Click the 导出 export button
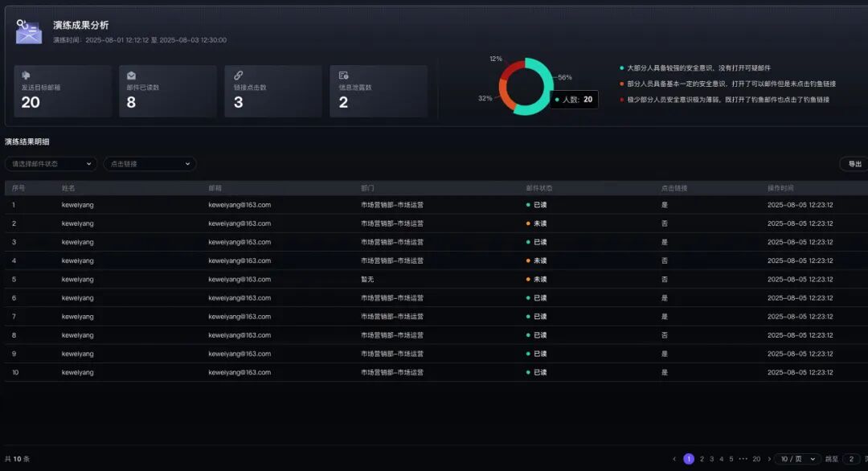The image size is (868, 471). (854, 164)
